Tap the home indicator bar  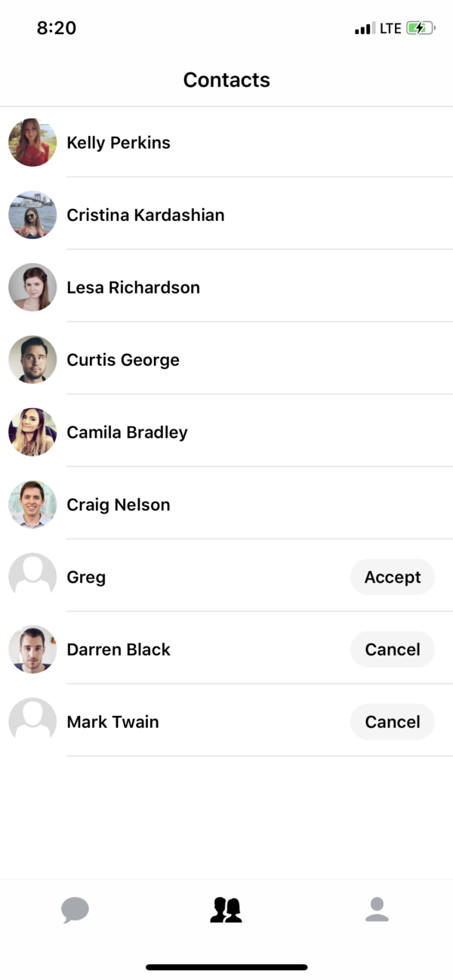(x=226, y=967)
